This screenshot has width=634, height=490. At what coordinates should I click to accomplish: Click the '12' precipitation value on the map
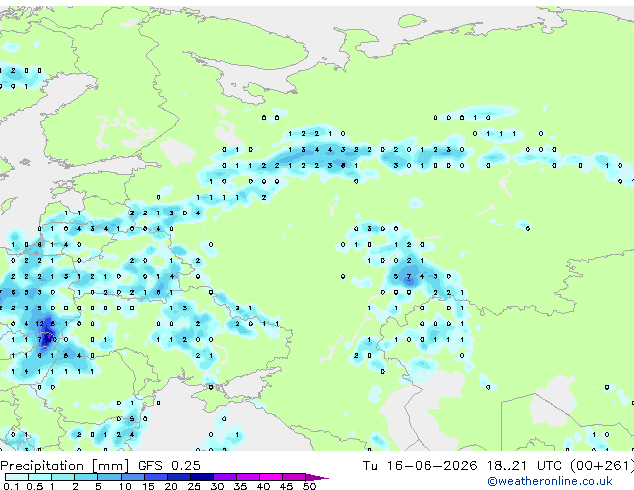(x=39, y=324)
